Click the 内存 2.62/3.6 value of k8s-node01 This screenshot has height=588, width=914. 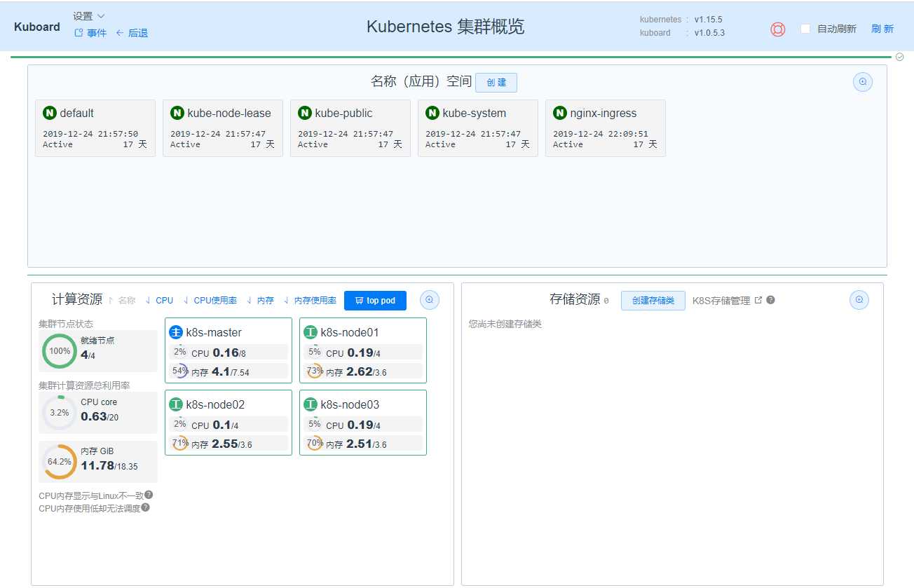356,371
